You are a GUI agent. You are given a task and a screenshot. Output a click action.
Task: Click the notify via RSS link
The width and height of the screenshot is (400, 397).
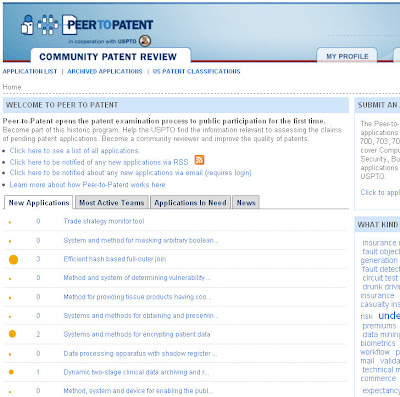pyautogui.click(x=99, y=162)
